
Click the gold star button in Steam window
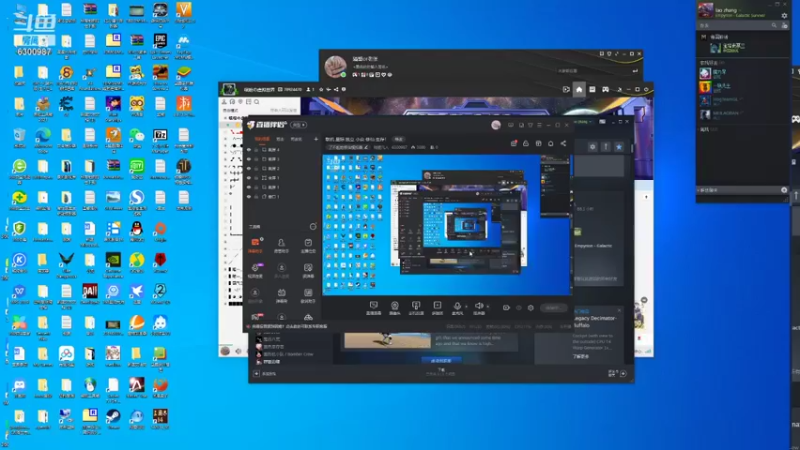click(x=619, y=147)
